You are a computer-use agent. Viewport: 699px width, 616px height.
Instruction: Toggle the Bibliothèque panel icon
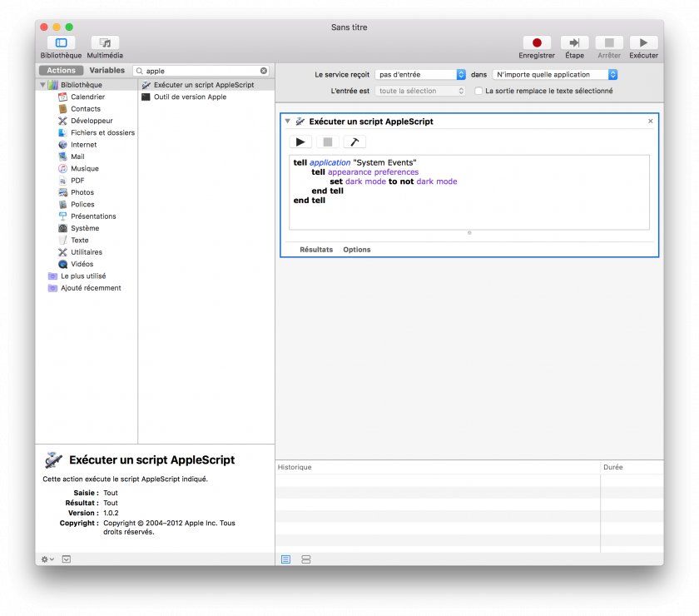click(x=61, y=42)
